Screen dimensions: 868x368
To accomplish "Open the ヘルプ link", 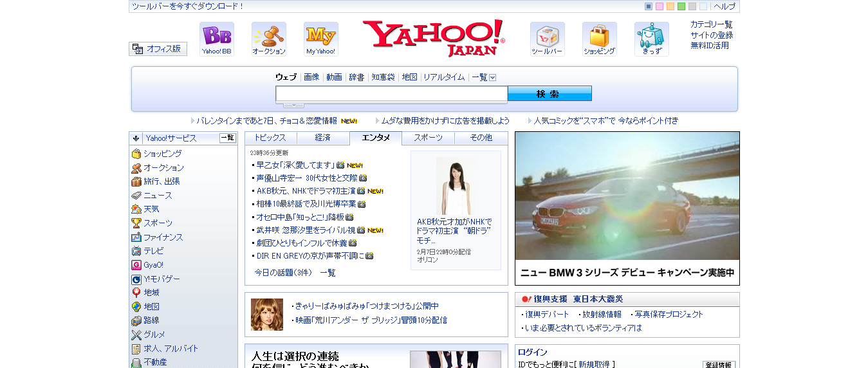I will 725,6.
